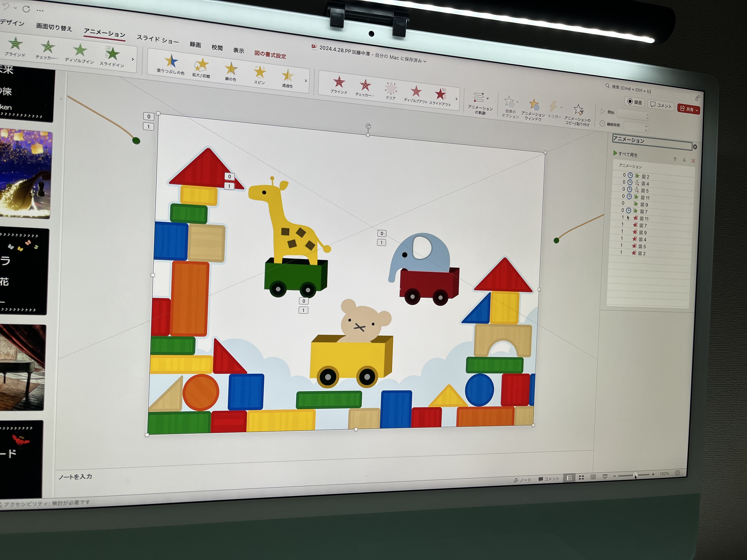This screenshot has height=560, width=747.
Task: Apply the スライドイン entrance effect
Action: [112, 57]
